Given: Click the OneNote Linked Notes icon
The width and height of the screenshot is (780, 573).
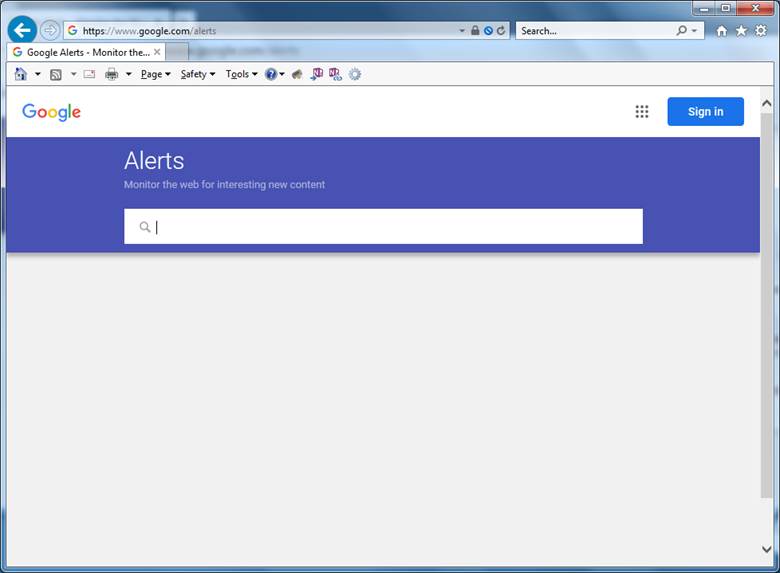Looking at the screenshot, I should coord(335,74).
